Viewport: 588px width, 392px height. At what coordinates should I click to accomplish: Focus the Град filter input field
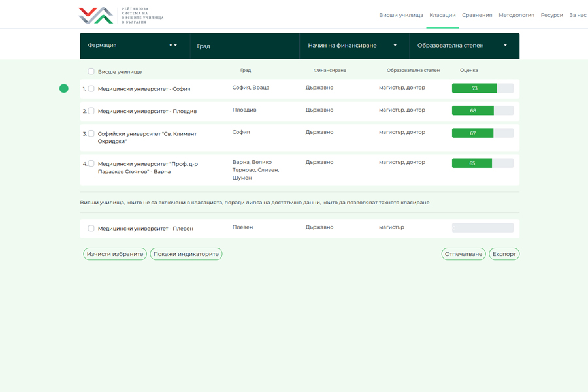pyautogui.click(x=244, y=46)
